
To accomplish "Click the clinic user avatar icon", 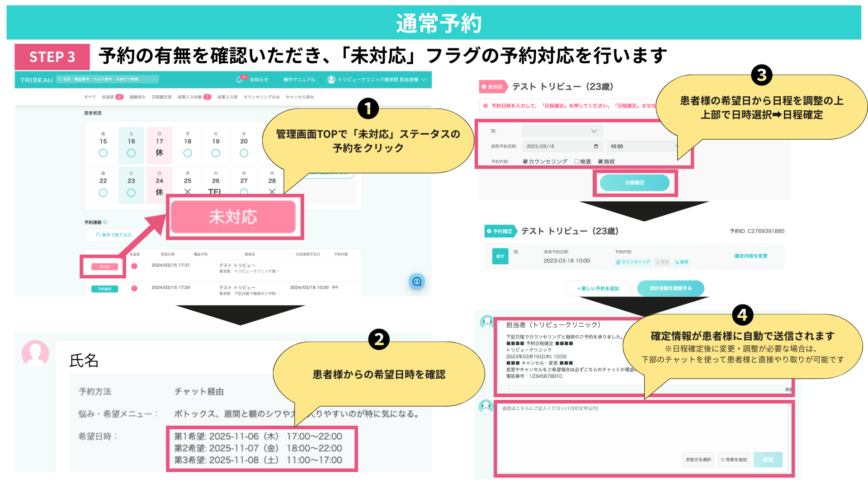I will coord(331,80).
